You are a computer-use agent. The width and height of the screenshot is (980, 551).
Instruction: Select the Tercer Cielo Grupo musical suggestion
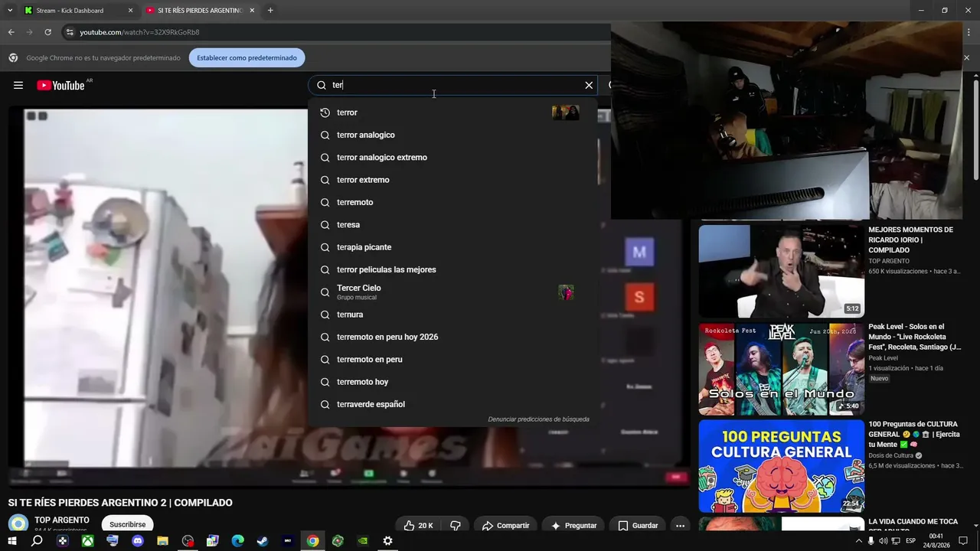click(x=452, y=292)
